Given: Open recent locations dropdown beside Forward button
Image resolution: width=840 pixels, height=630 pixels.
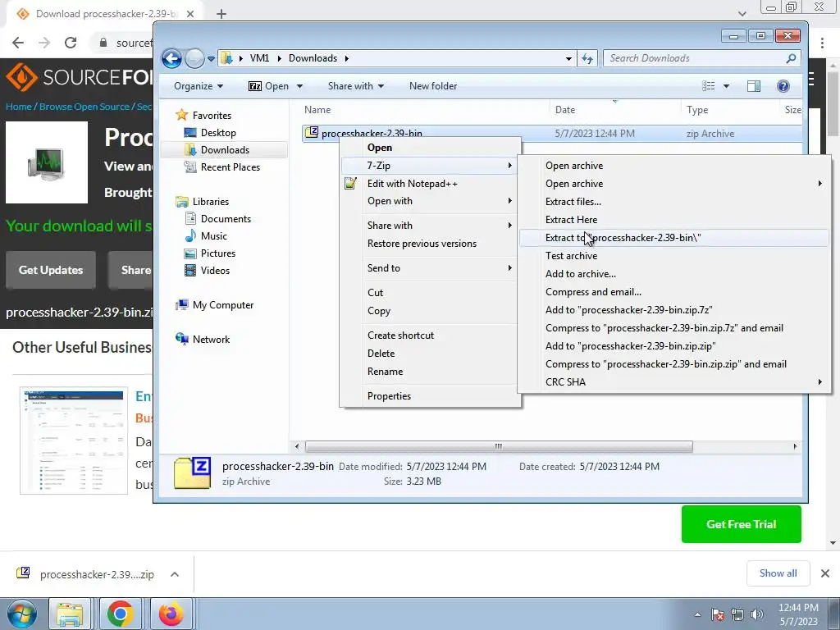Looking at the screenshot, I should [211, 58].
